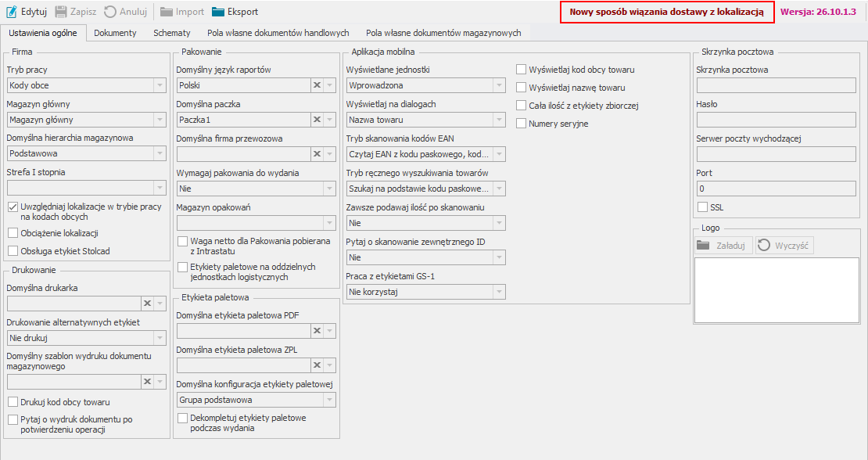This screenshot has width=868, height=460.
Task: Click the Anuluj undo arrow icon
Action: point(110,12)
